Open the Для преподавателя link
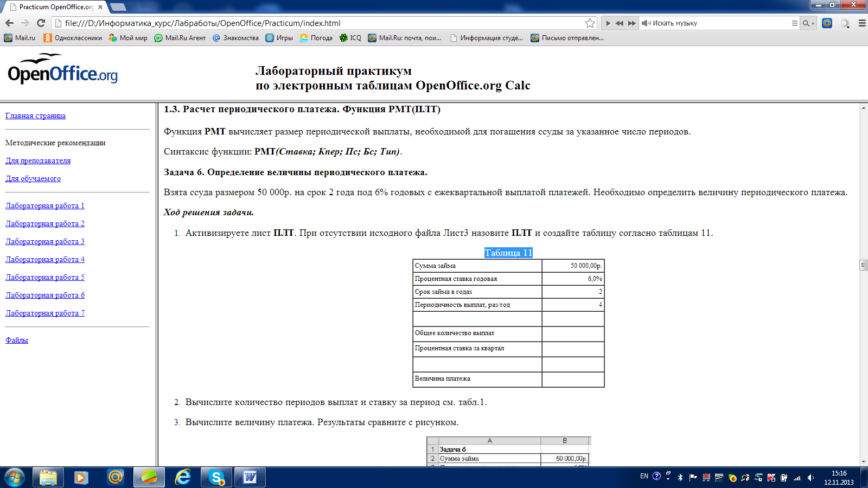 click(x=38, y=160)
